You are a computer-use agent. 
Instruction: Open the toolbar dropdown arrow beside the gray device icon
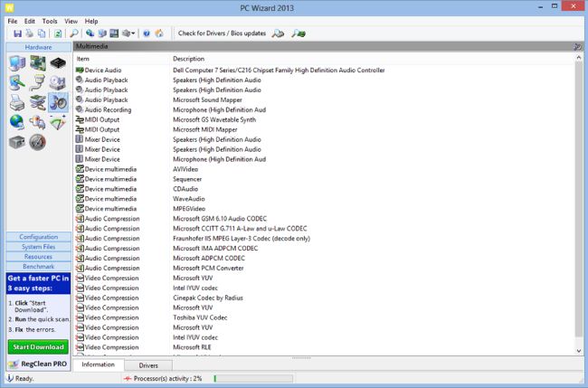coord(133,33)
